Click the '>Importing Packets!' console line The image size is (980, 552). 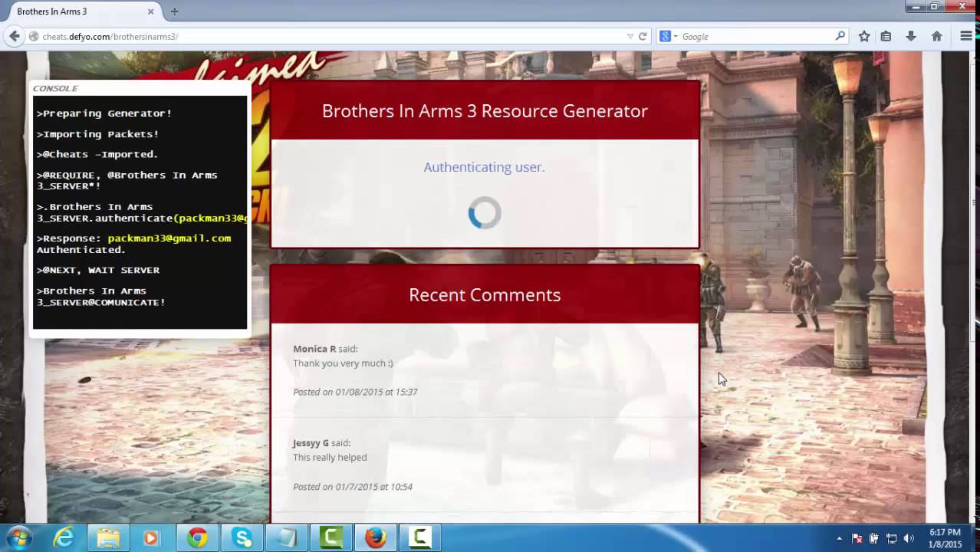[98, 133]
